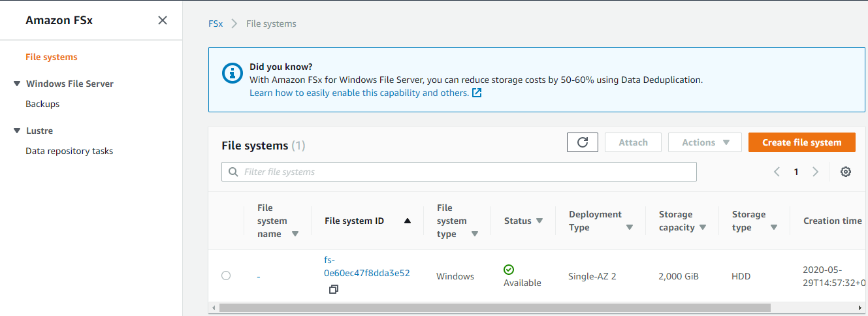This screenshot has height=316, width=868.
Task: Go to next page of results
Action: [x=815, y=172]
